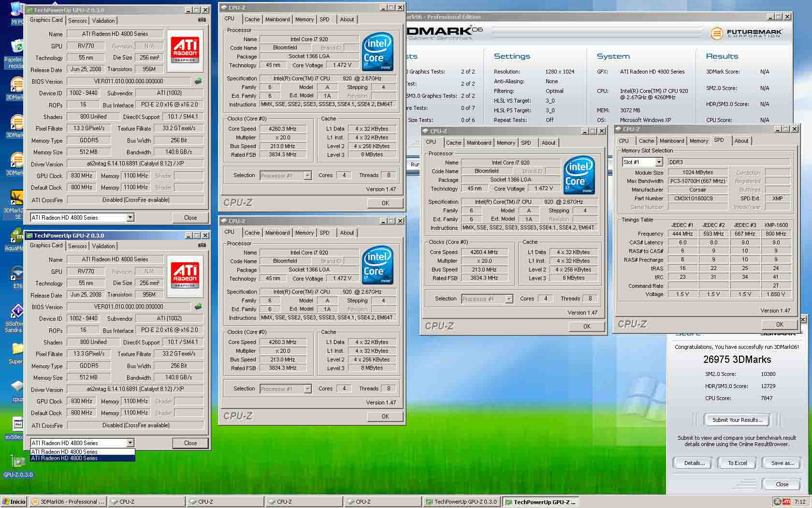Click Max Bandwidth field PC3-10700H (667 MHz)

(x=697, y=181)
